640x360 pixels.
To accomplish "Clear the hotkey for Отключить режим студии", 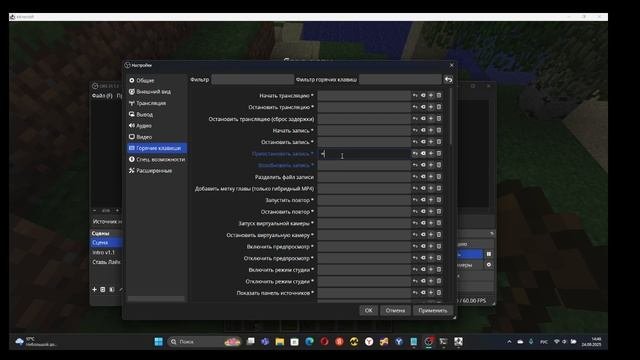I will pos(423,281).
